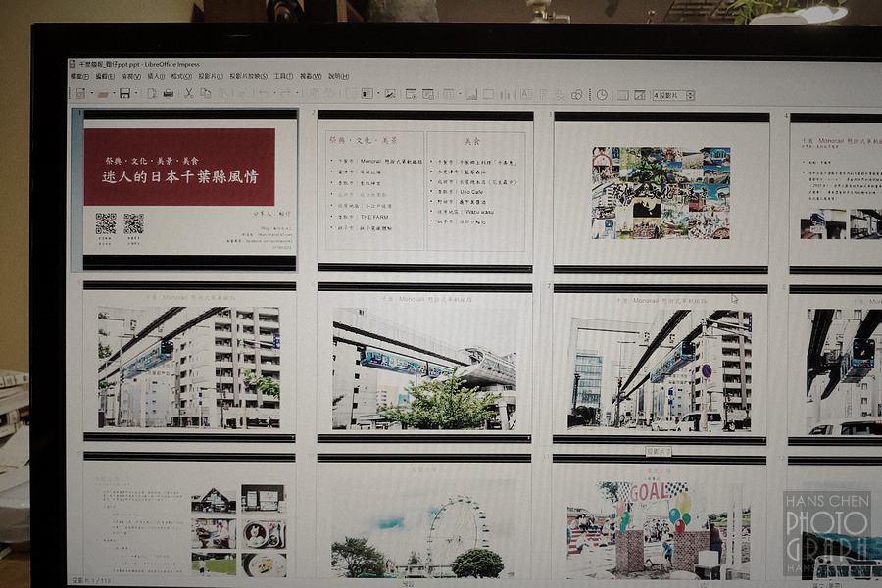Screen dimensions: 882x588
Task: Open the 格式(O) menu
Action: 181,76
